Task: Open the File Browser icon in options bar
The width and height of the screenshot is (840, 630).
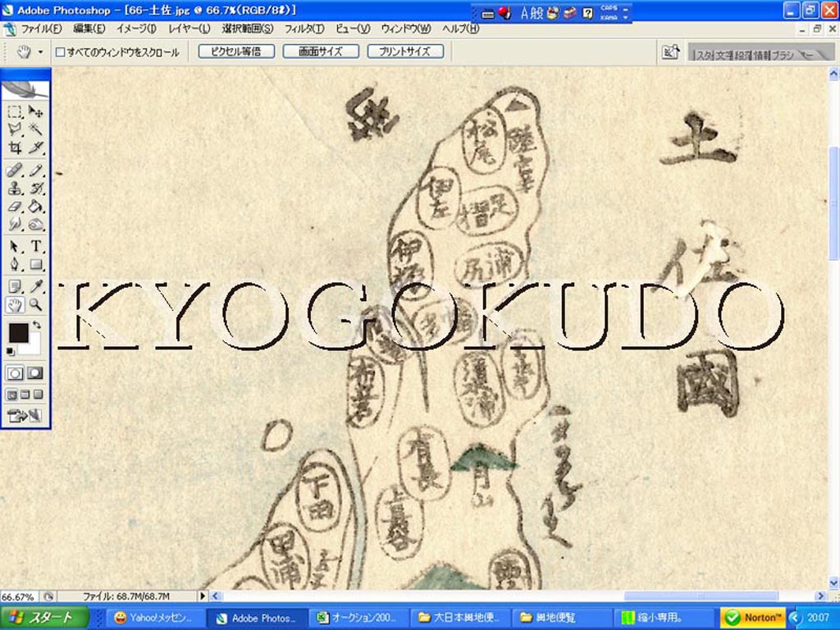Action: point(670,52)
